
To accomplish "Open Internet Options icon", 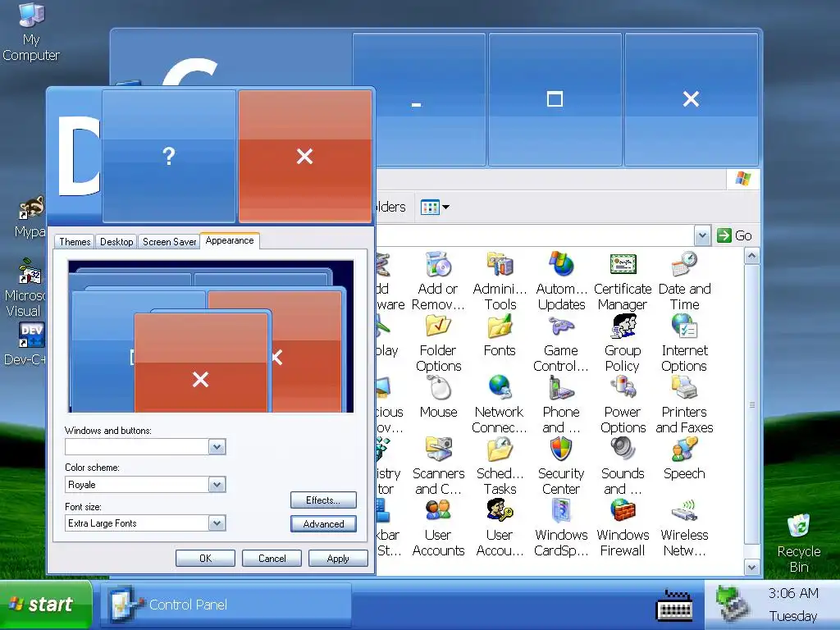I will click(x=685, y=326).
